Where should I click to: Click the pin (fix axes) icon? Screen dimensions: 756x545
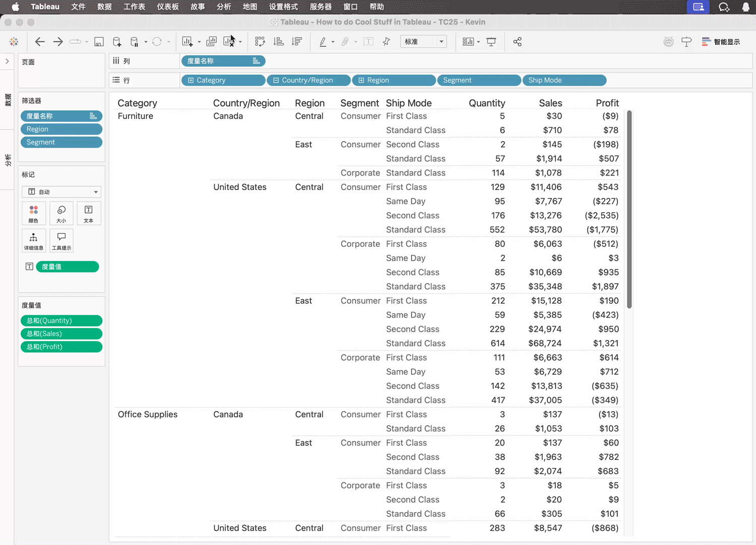point(387,42)
